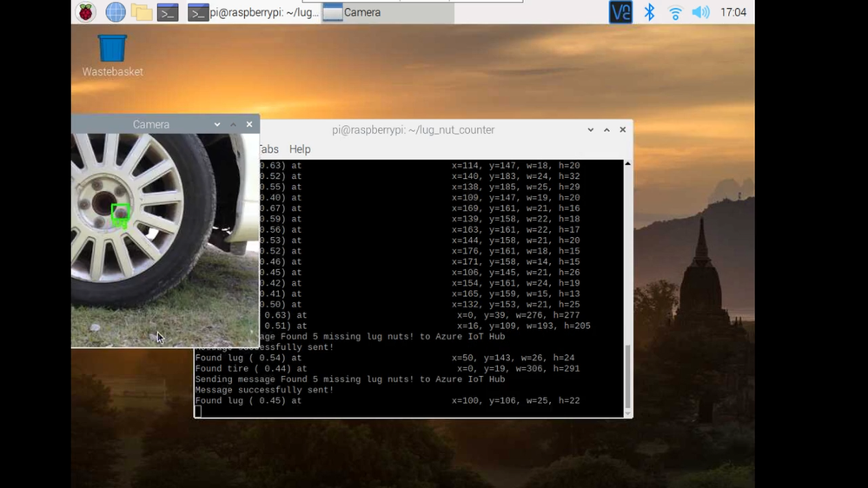Image resolution: width=868 pixels, height=488 pixels.
Task: Switch to the lug_nut_counter terminal taskbar entry
Action: coord(253,12)
